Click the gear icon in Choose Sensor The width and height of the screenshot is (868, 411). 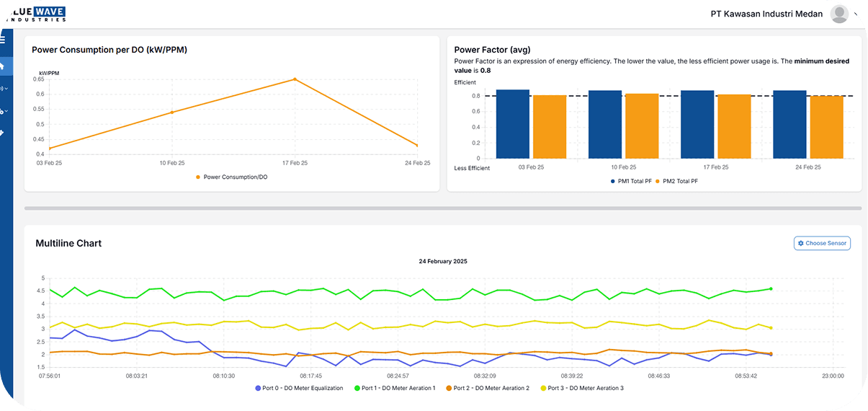(800, 244)
